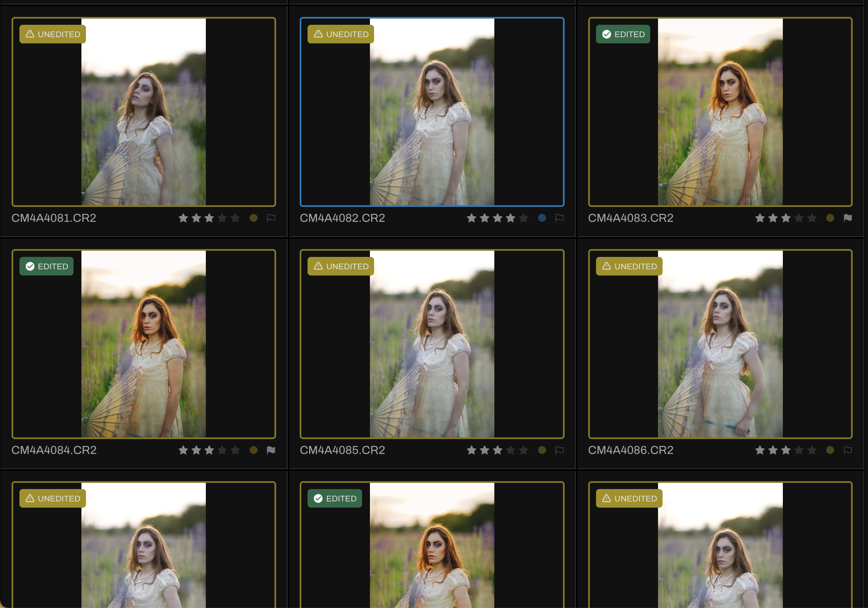
Task: Click the third star of CM4A4085.CR2
Action: (x=498, y=450)
